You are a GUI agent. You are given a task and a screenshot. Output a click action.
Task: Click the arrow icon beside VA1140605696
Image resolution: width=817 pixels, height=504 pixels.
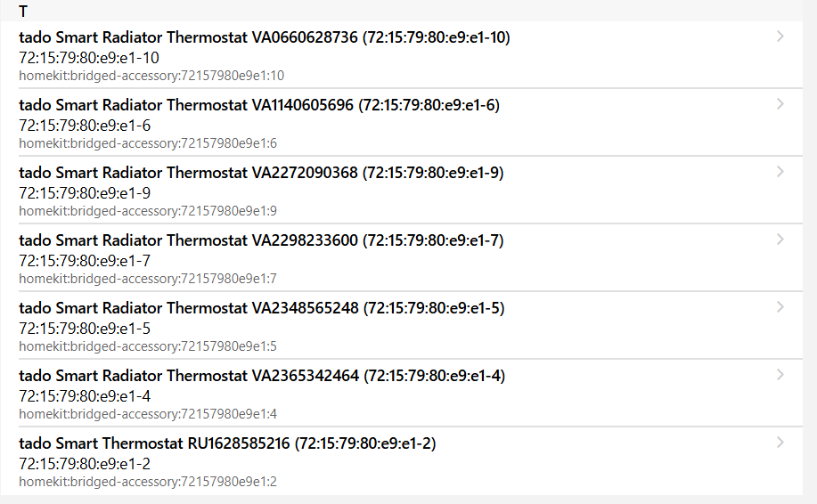coord(780,104)
